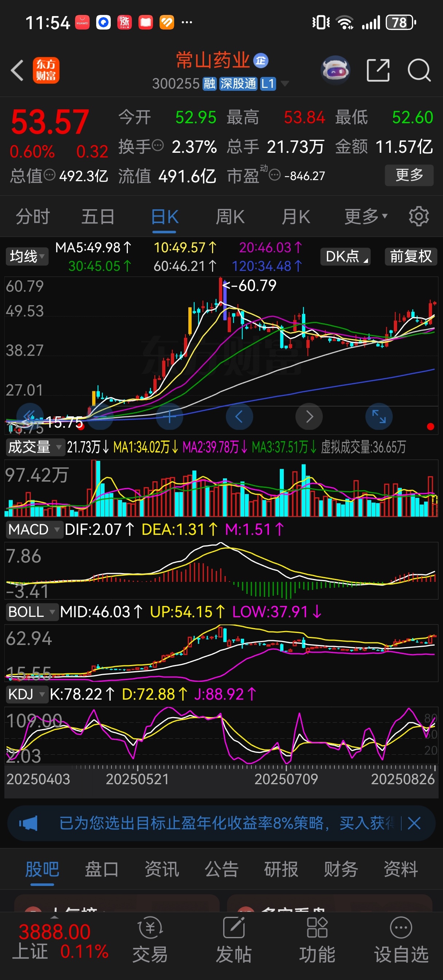Open the 盘口 tab
The width and height of the screenshot is (443, 980).
[102, 869]
